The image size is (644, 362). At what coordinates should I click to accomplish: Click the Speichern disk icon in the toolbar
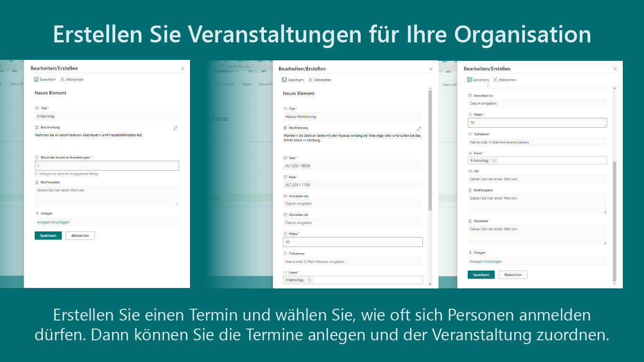point(35,79)
